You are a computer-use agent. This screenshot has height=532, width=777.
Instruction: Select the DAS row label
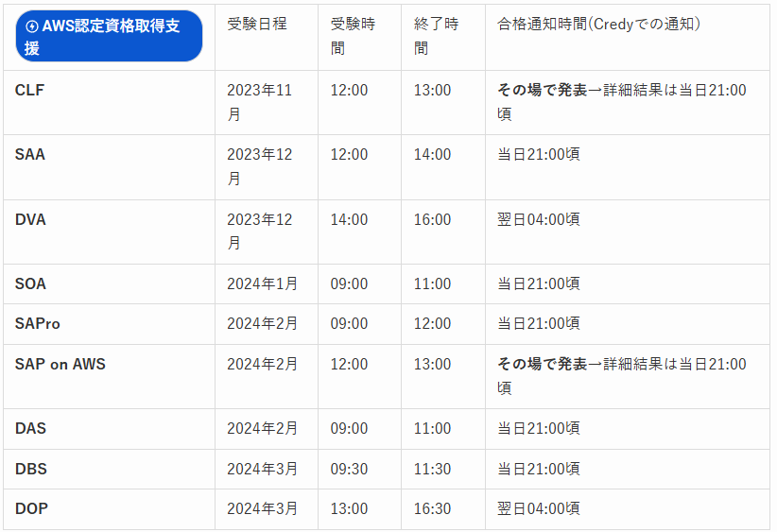pos(30,428)
